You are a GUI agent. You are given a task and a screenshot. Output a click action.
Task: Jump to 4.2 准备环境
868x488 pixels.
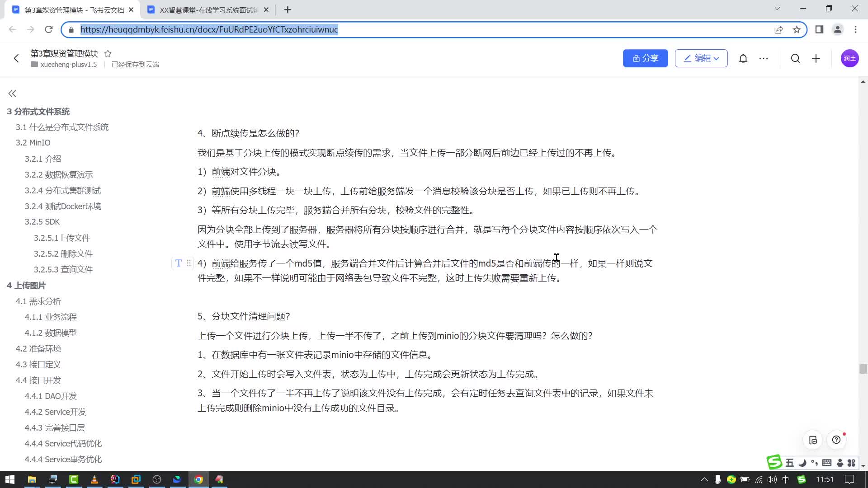(38, 349)
